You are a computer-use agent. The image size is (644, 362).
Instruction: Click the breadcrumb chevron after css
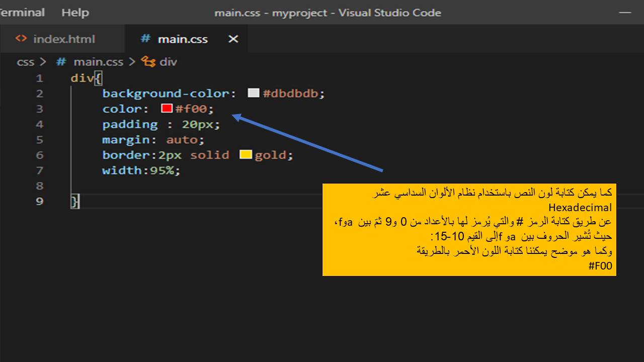click(43, 62)
